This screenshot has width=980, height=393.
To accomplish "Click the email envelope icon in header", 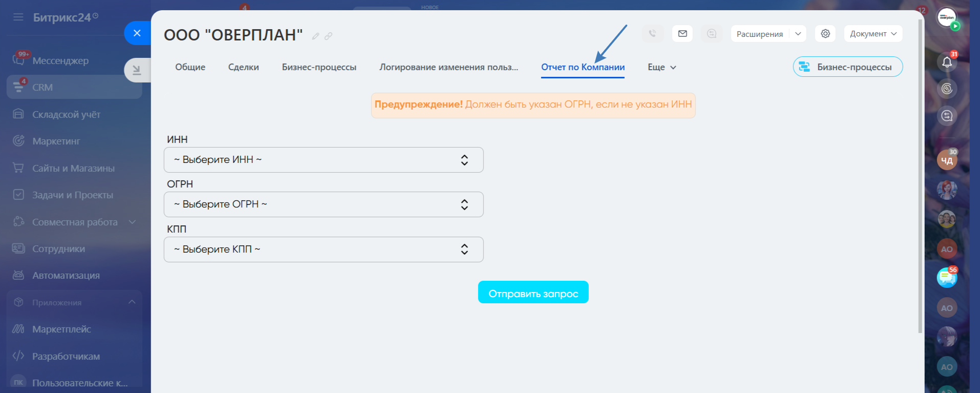I will (682, 34).
